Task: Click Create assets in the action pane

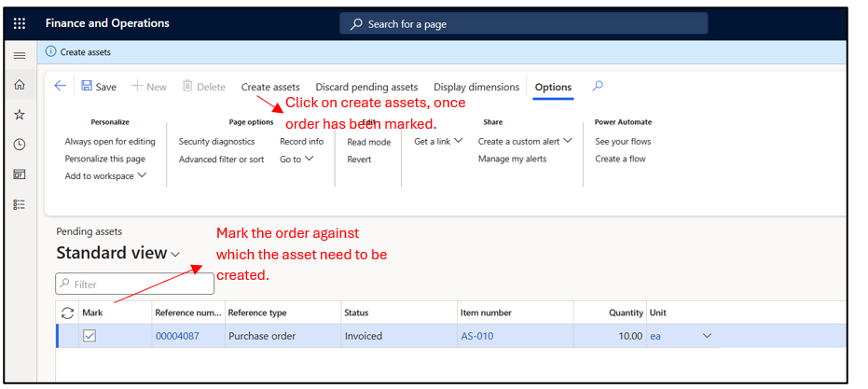Action: 270,87
